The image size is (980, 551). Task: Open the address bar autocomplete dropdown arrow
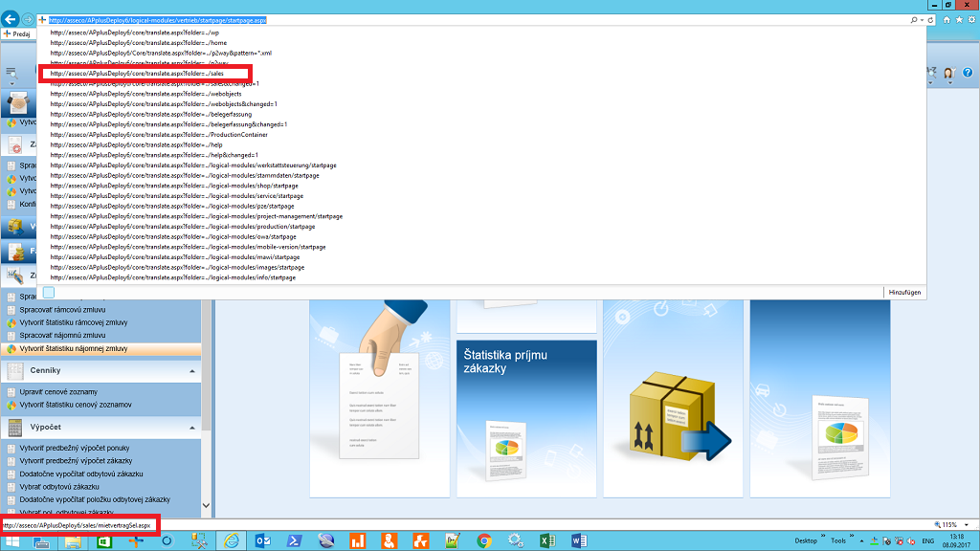(x=922, y=20)
